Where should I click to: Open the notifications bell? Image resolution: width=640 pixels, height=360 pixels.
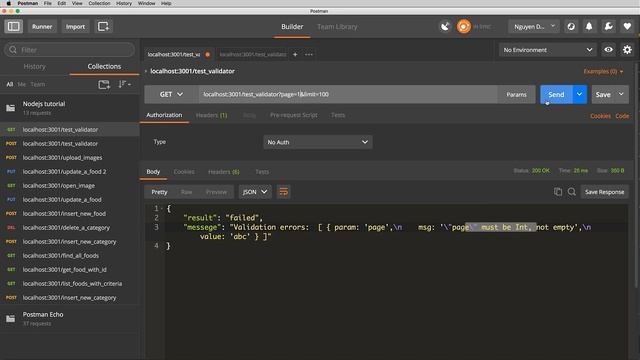point(589,27)
